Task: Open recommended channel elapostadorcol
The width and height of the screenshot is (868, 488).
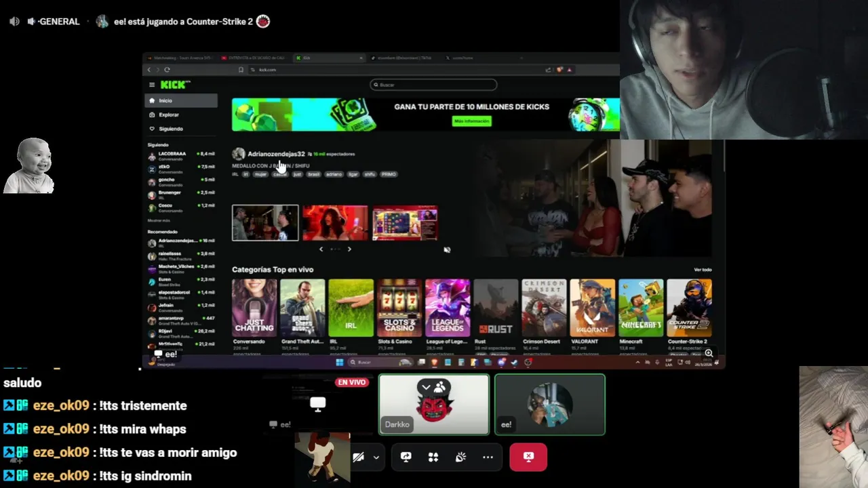Action: click(181, 293)
